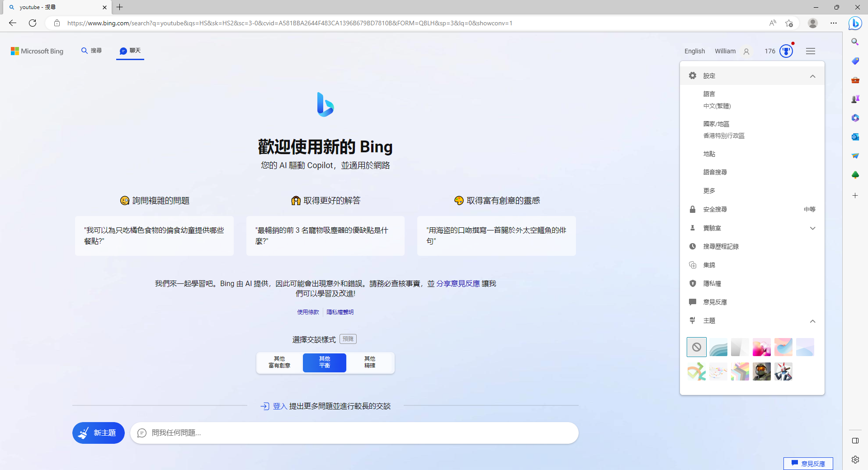
Task: Choose the 海盜 pirate haiku suggestion card
Action: click(x=496, y=236)
